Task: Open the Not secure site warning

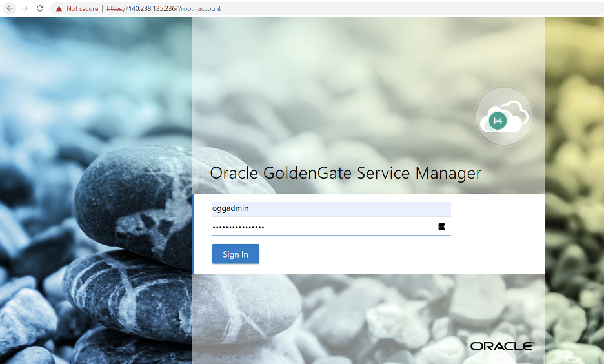Action: coord(77,8)
